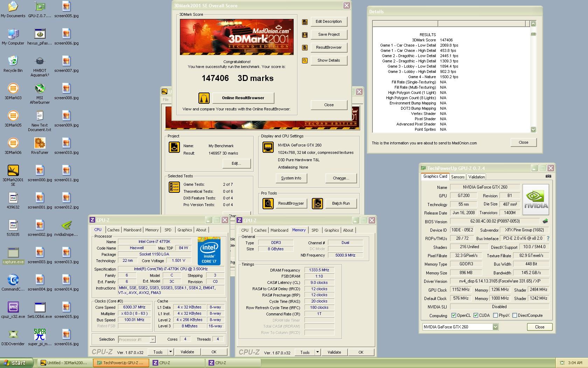Click the Driver Version field in GPU-Z
588x368 pixels.
499,281
